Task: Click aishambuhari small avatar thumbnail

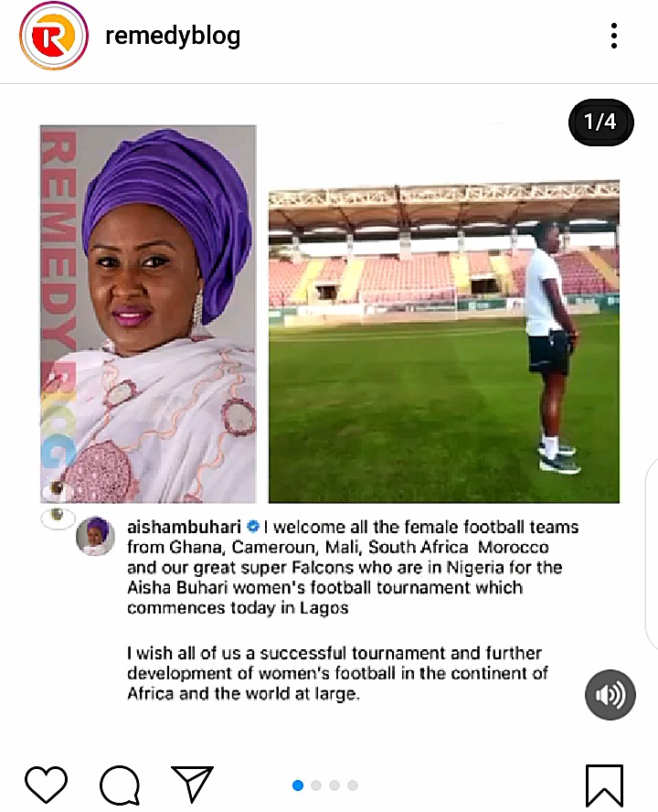Action: (95, 536)
